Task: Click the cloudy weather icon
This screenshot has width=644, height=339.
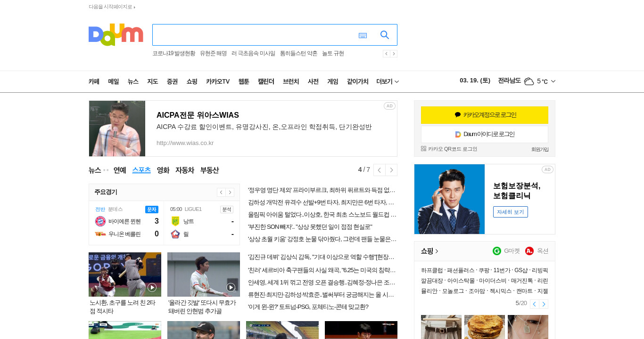Action: click(x=529, y=81)
